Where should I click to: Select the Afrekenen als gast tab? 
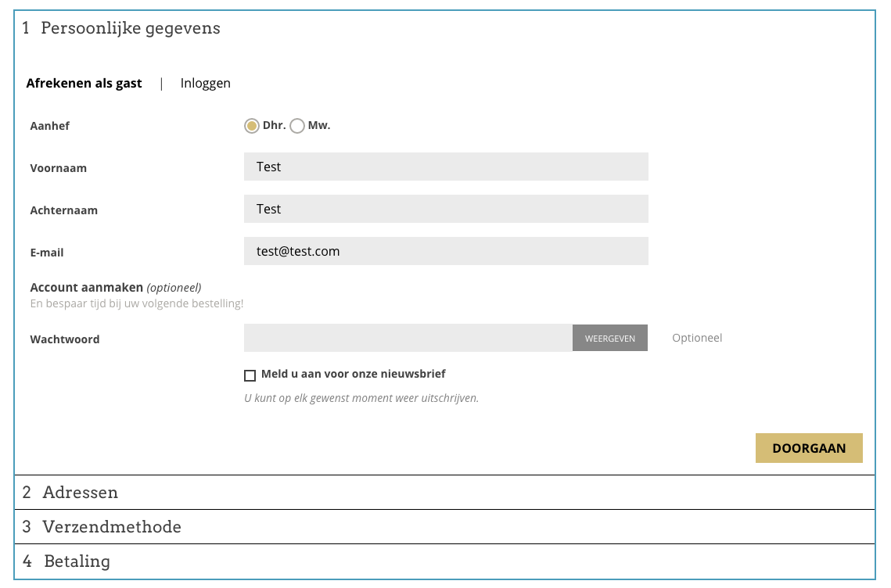coord(84,83)
